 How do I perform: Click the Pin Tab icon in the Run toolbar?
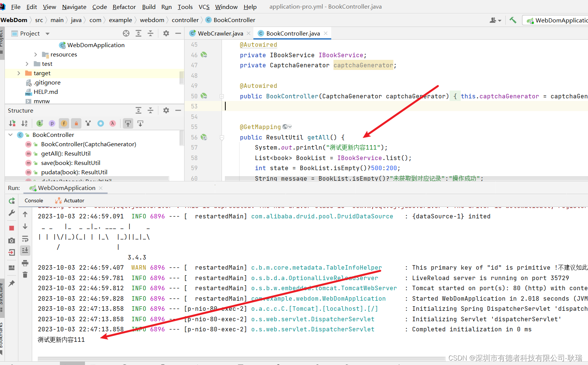pos(12,283)
